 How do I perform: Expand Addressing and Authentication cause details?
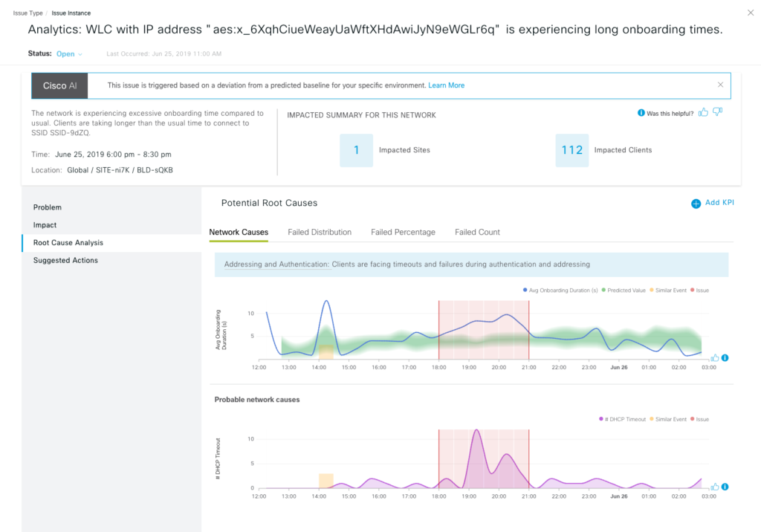click(x=276, y=265)
